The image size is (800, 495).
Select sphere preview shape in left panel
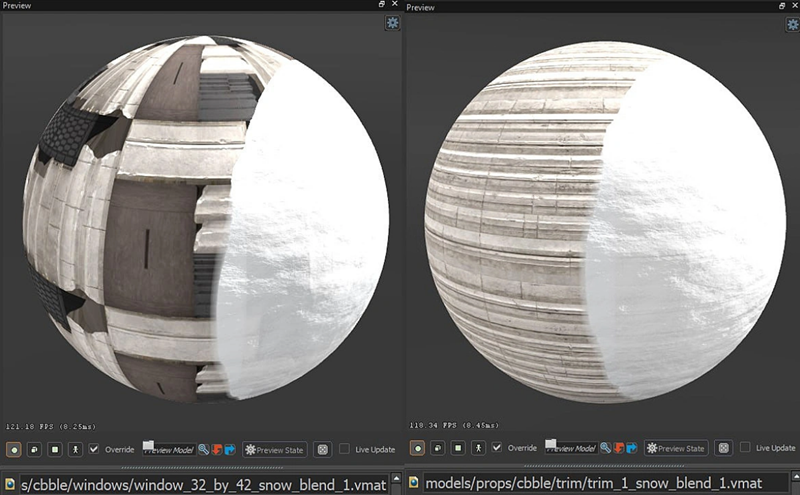(x=15, y=449)
